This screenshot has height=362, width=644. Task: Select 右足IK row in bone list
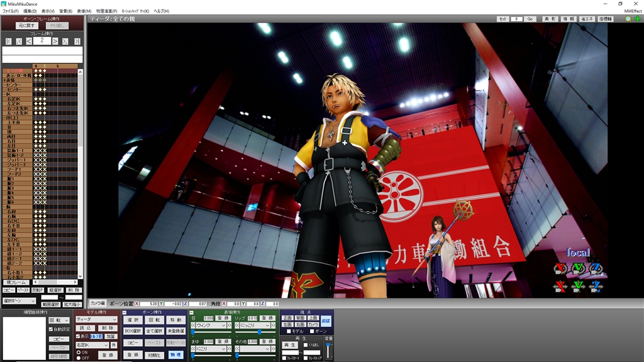tap(17, 99)
